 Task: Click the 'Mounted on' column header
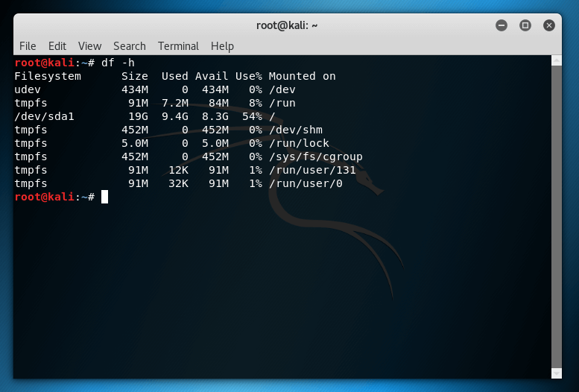[x=302, y=77]
